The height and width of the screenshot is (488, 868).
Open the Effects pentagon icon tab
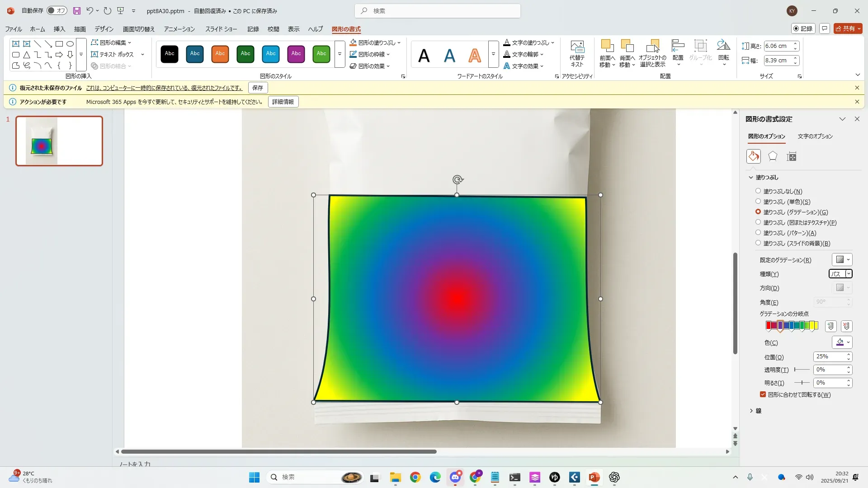pos(773,156)
